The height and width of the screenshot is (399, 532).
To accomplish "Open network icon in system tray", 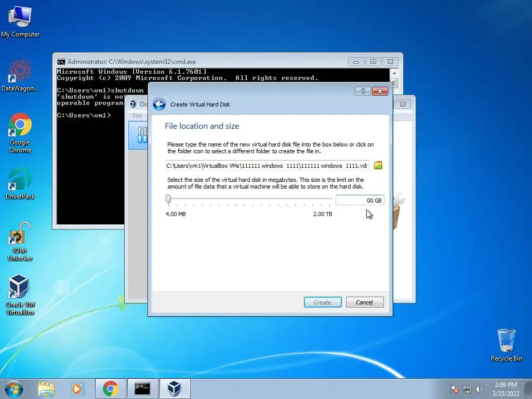I will click(467, 389).
